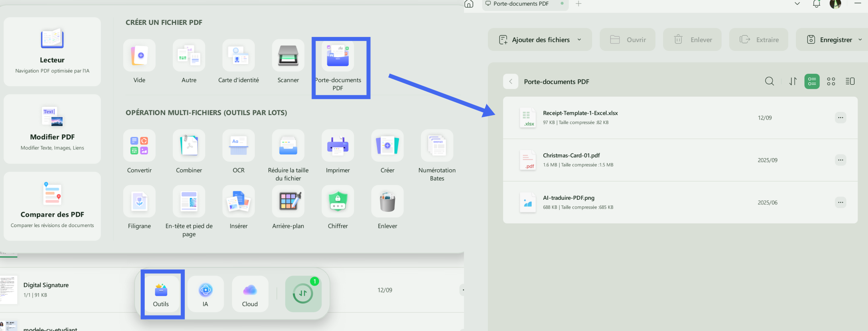
Task: Go back using the portfolio back chevron
Action: (x=511, y=81)
